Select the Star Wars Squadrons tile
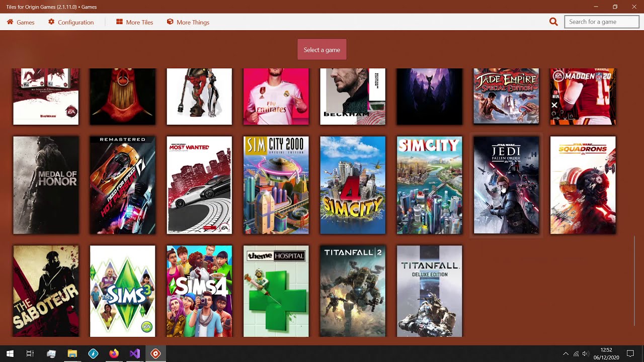644x362 pixels. pyautogui.click(x=583, y=185)
